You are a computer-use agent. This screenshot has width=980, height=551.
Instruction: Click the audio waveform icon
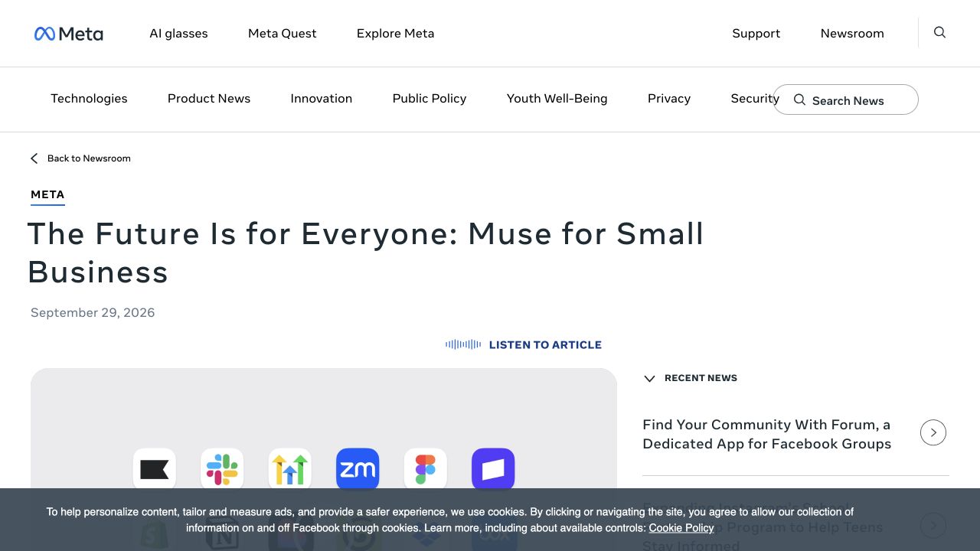(x=463, y=344)
